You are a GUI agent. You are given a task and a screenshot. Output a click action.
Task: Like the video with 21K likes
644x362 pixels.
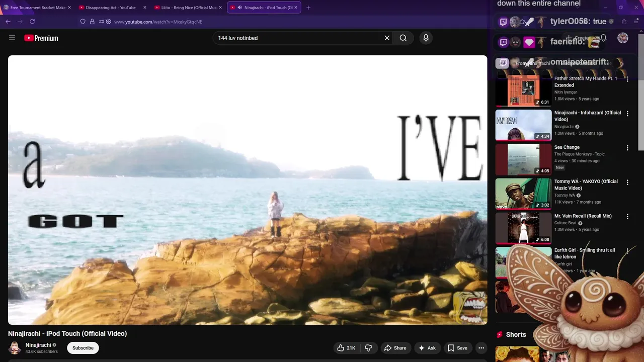point(346,348)
